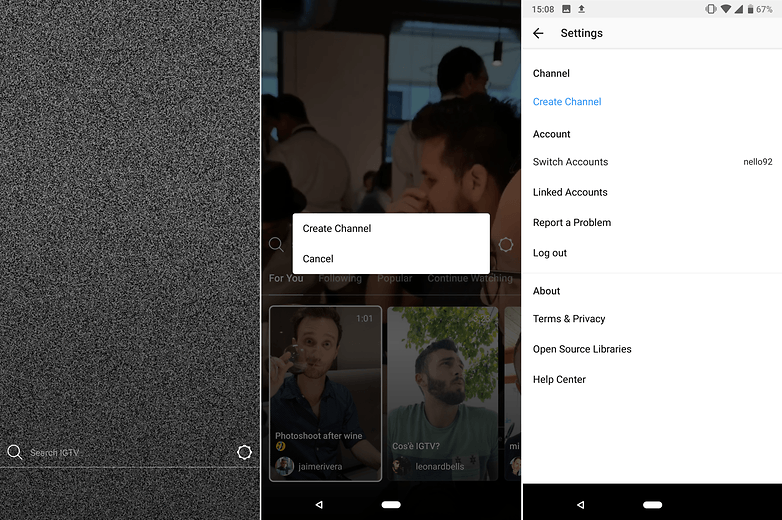Go back from the Settings screen
The height and width of the screenshot is (520, 782).
point(538,33)
